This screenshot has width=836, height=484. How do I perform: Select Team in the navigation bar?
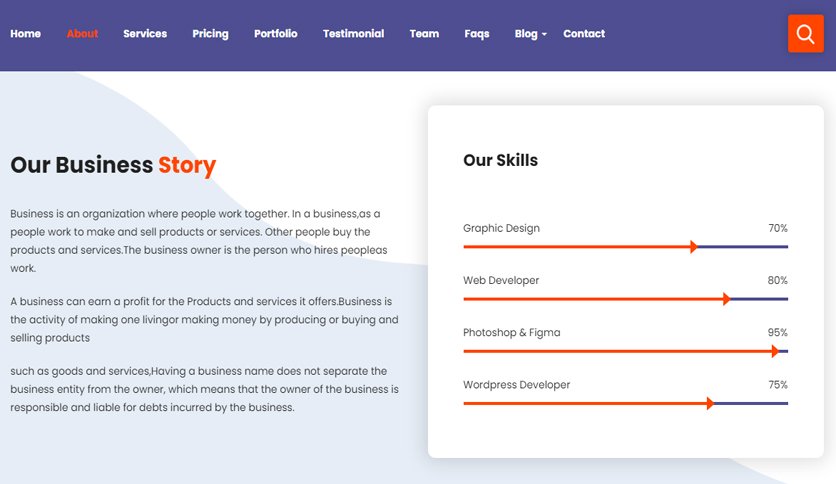tap(424, 34)
